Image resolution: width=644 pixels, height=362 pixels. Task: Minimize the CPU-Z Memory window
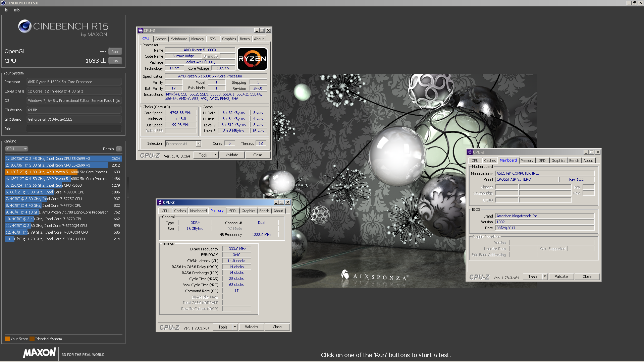point(276,202)
